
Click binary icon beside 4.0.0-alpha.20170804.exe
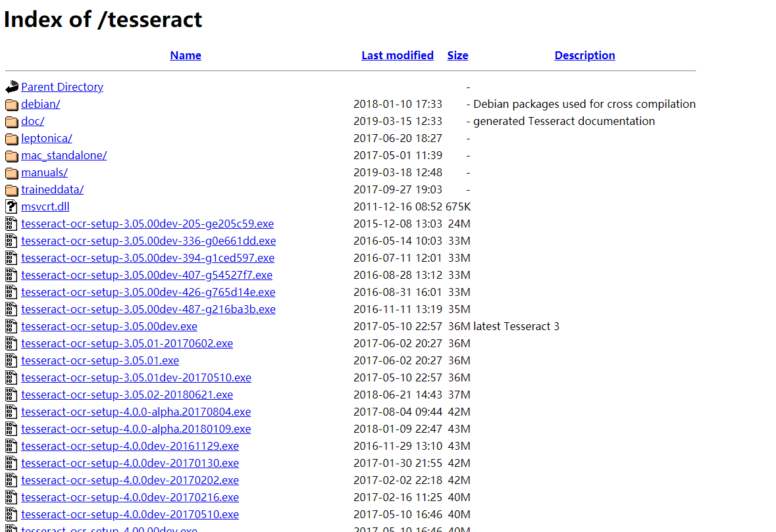tap(11, 412)
